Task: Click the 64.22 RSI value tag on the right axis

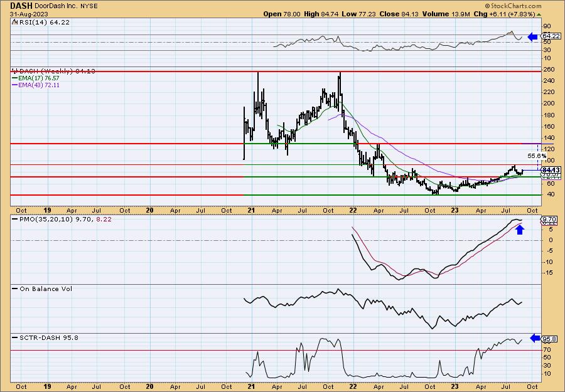Action: pyautogui.click(x=551, y=36)
